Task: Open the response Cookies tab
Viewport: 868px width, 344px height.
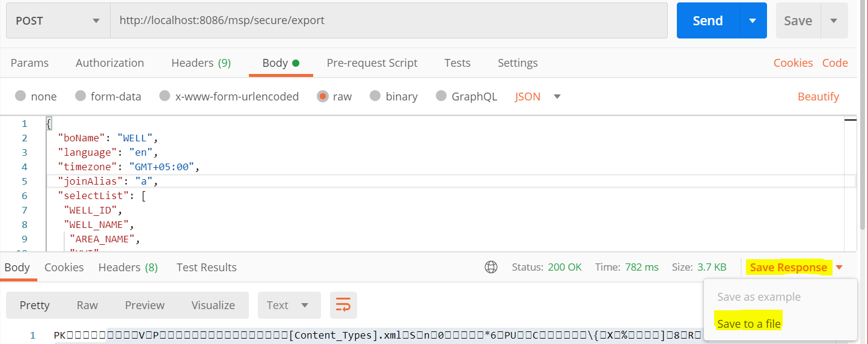Action: tap(64, 267)
